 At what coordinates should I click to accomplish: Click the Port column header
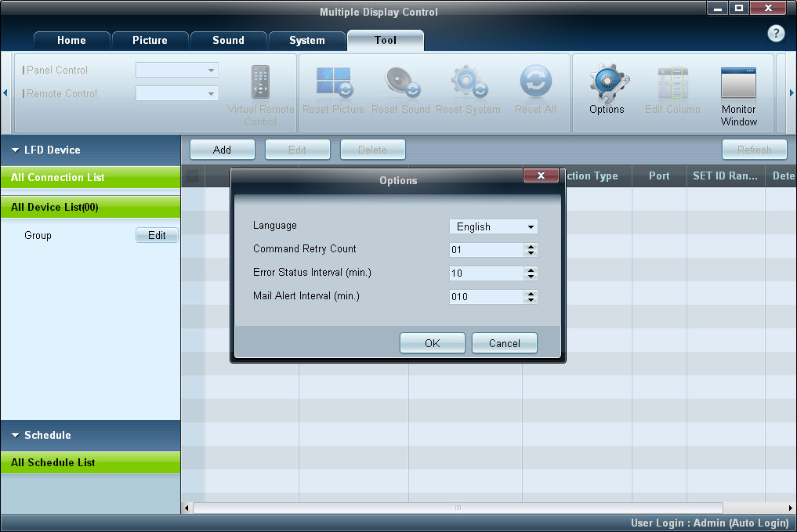tap(659, 176)
